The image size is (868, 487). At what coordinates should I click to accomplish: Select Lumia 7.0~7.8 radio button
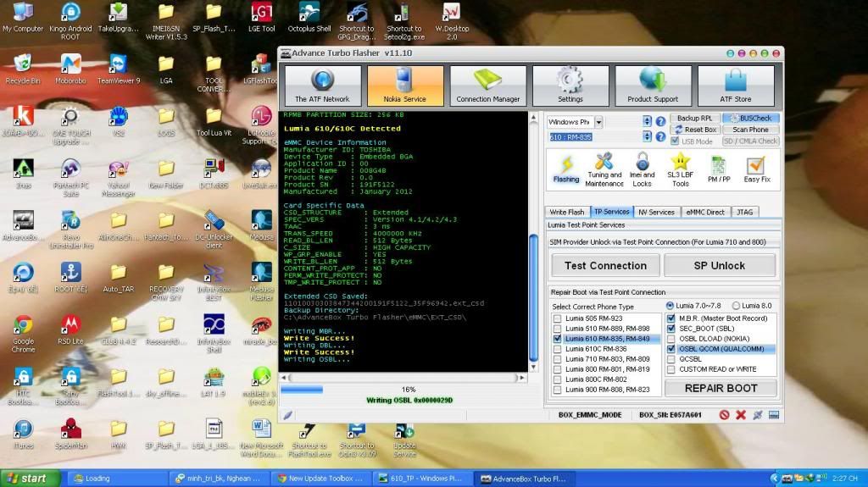click(670, 306)
